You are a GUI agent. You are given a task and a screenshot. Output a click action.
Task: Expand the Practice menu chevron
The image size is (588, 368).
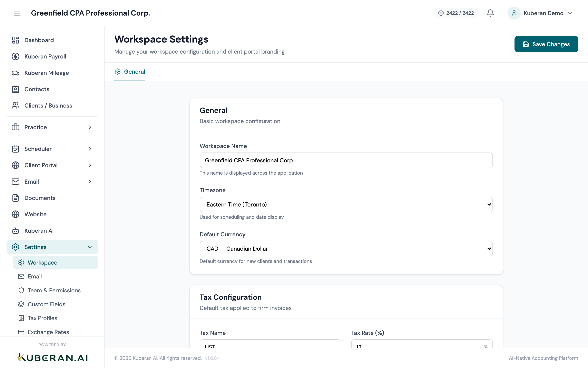point(90,127)
